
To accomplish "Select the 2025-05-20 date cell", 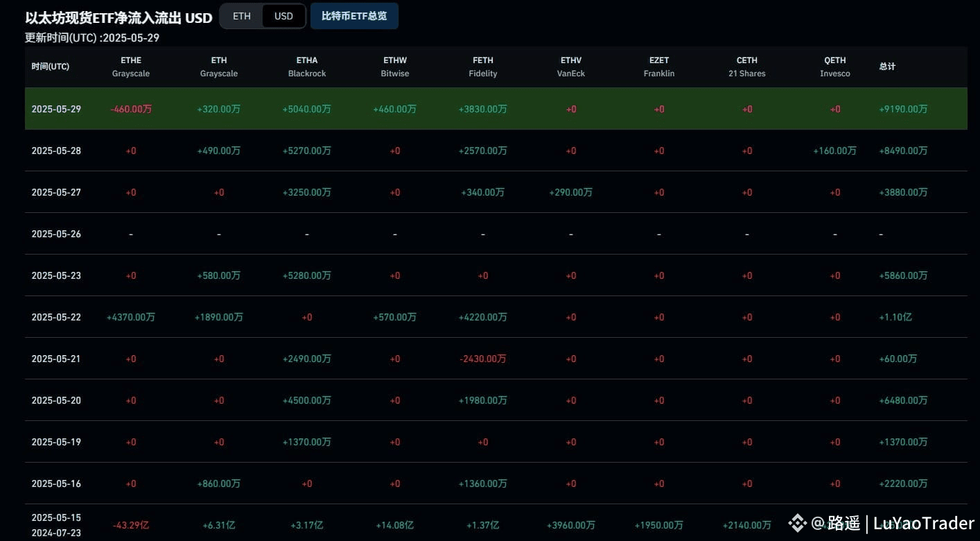I will pyautogui.click(x=56, y=400).
